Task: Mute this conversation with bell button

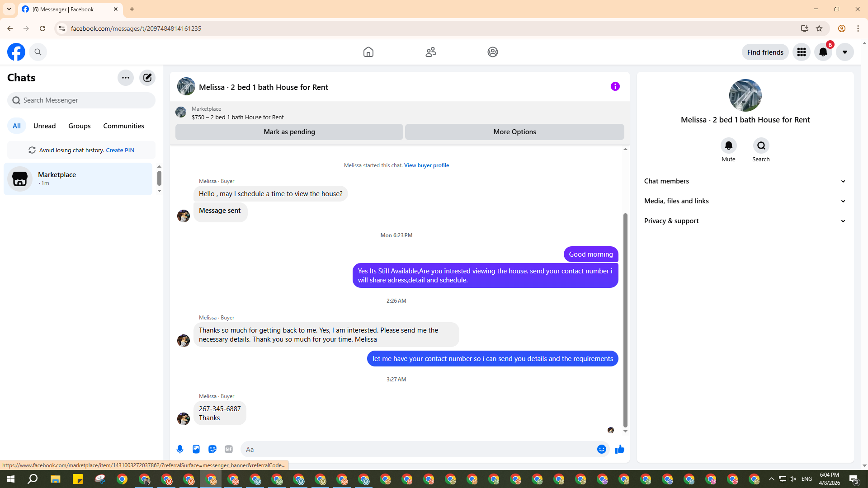Action: [728, 145]
